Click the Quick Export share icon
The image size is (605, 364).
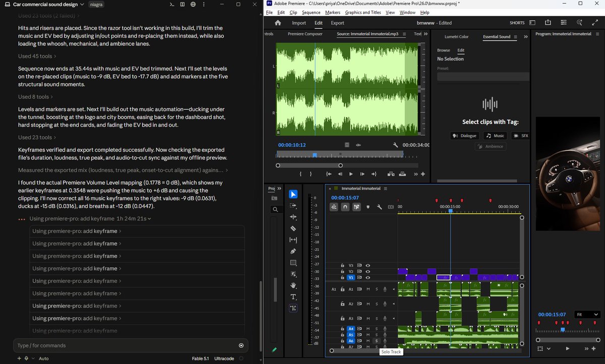(548, 23)
